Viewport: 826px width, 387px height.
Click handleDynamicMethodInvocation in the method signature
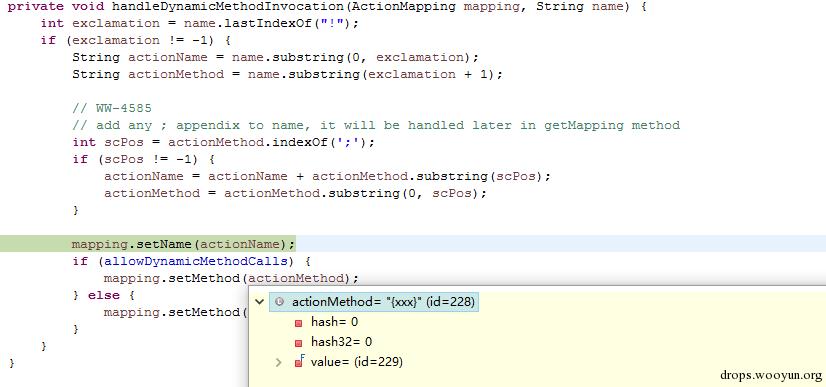229,7
